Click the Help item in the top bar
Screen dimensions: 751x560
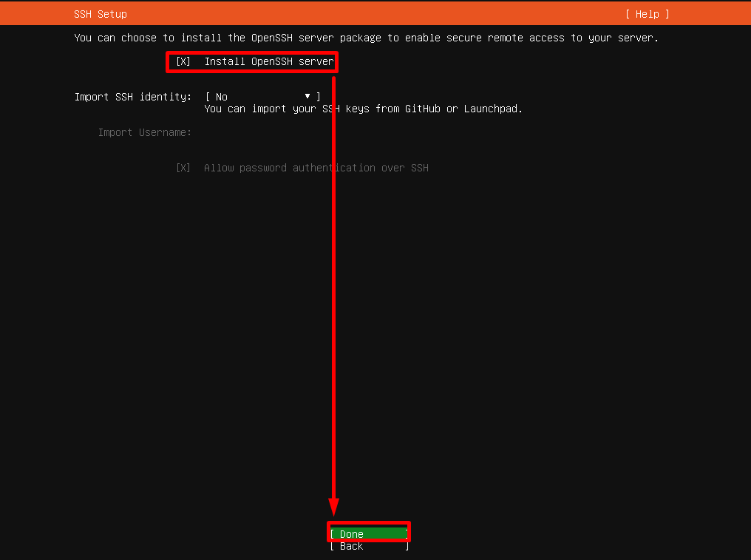(x=646, y=13)
